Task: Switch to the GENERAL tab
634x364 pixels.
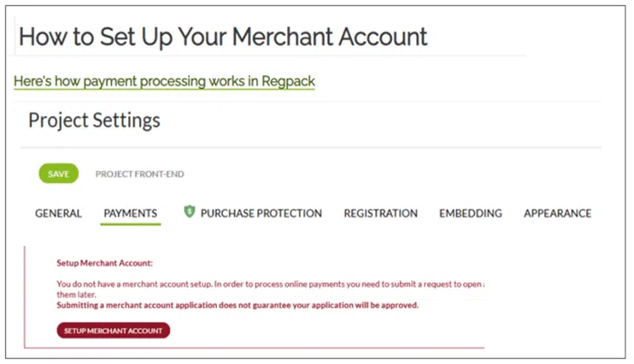Action: click(x=58, y=214)
